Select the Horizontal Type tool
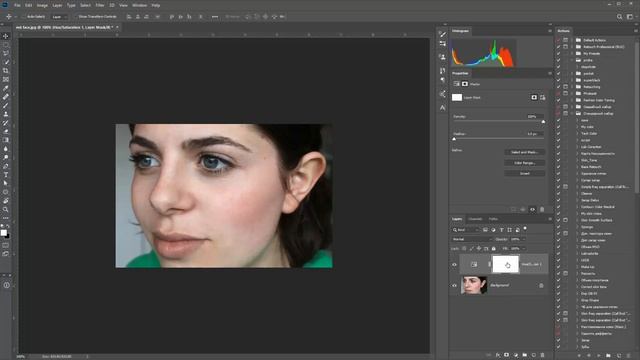 tap(6, 175)
